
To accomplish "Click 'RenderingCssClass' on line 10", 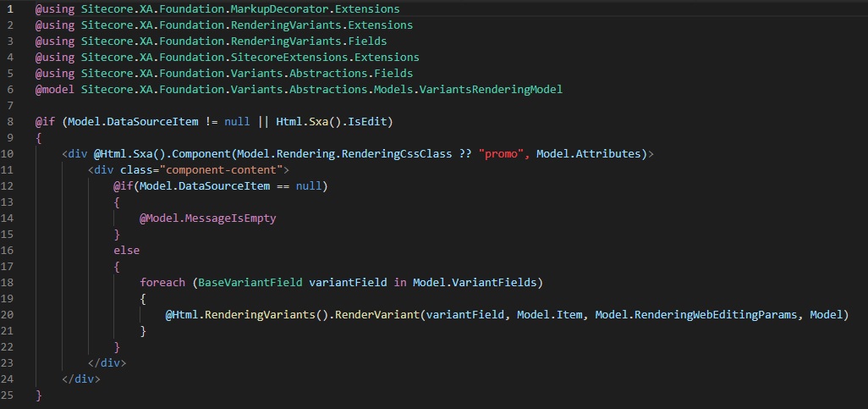I will (397, 154).
